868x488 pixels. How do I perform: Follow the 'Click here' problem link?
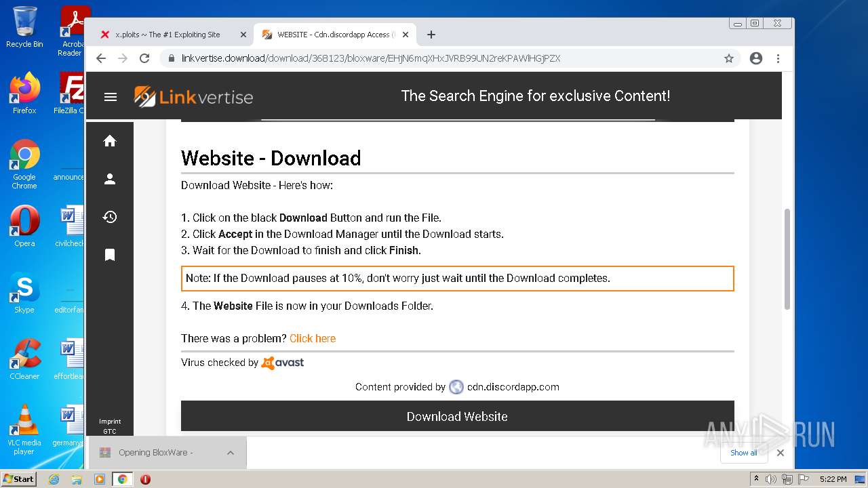[313, 338]
